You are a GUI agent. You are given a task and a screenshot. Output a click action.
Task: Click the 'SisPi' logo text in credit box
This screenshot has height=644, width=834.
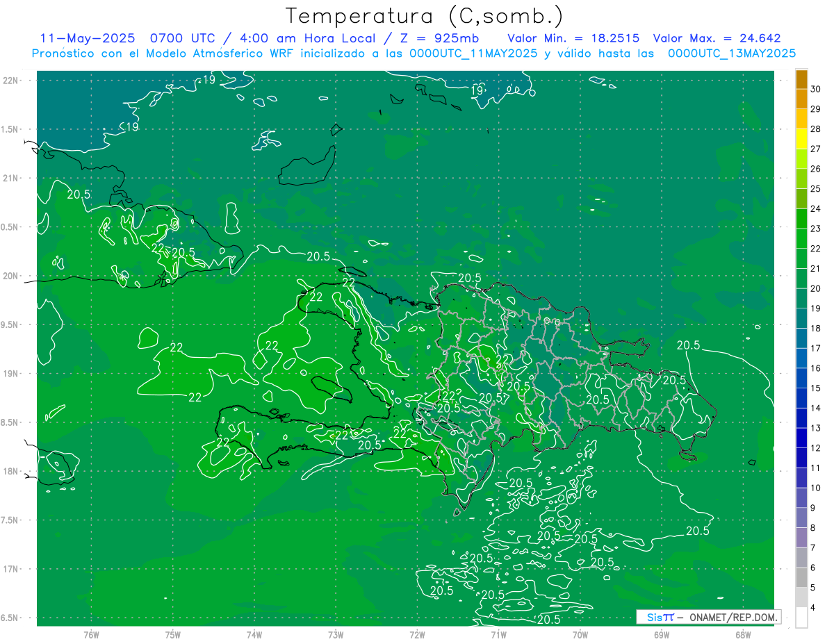660,617
